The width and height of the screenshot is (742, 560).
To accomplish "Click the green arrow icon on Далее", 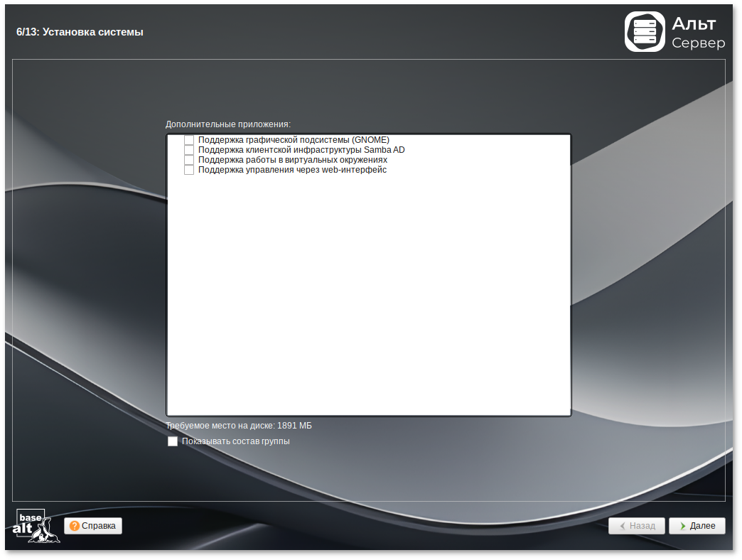I will click(x=682, y=526).
